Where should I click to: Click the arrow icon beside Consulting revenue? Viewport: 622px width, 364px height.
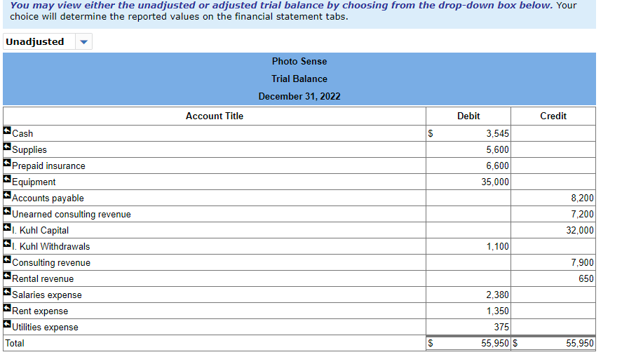(7, 259)
